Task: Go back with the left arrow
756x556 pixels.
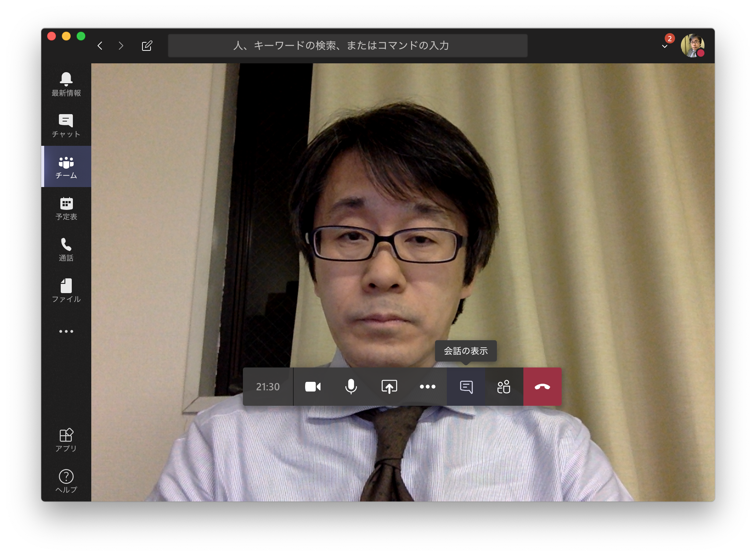Action: (100, 46)
